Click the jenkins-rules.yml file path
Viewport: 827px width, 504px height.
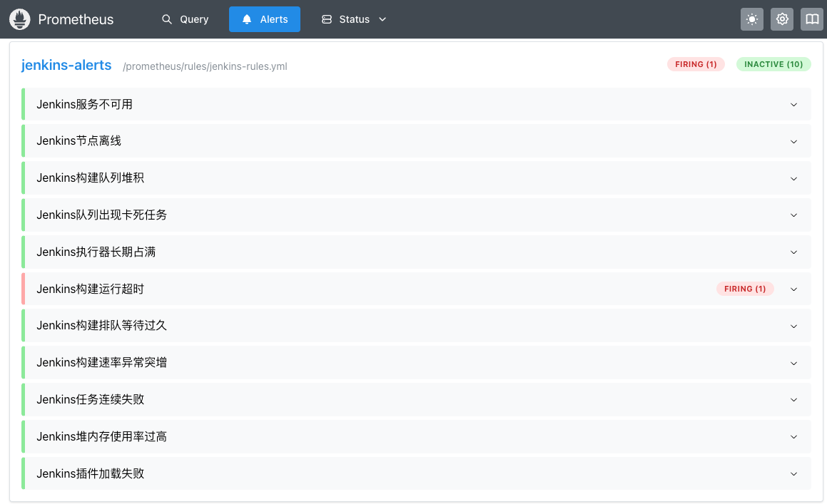(x=206, y=66)
